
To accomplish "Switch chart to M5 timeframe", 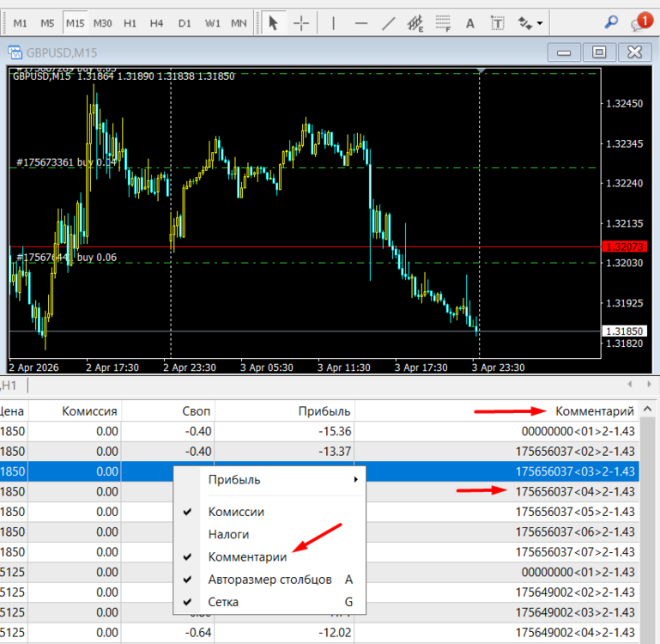I will (47, 23).
